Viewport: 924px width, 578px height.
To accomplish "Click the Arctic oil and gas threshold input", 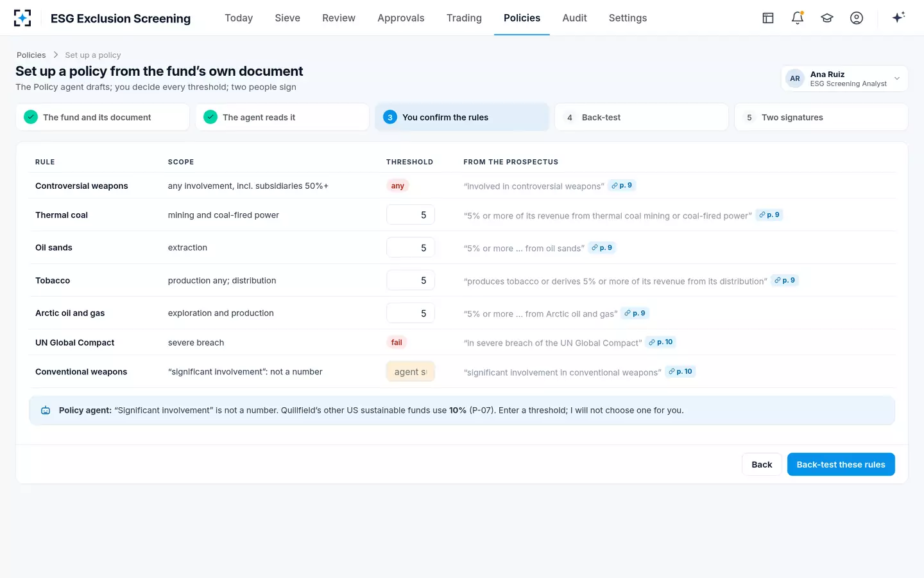I will pyautogui.click(x=411, y=313).
